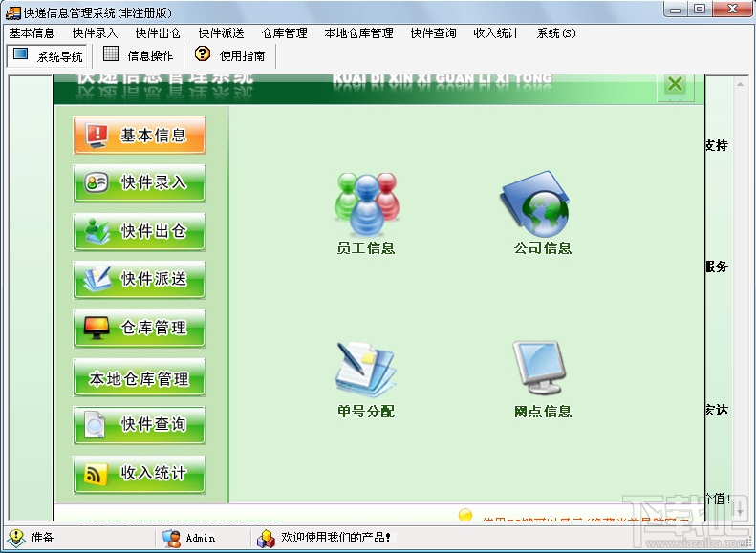Select the 仓库管理 sidebar button
Image resolution: width=756 pixels, height=553 pixels.
[140, 329]
